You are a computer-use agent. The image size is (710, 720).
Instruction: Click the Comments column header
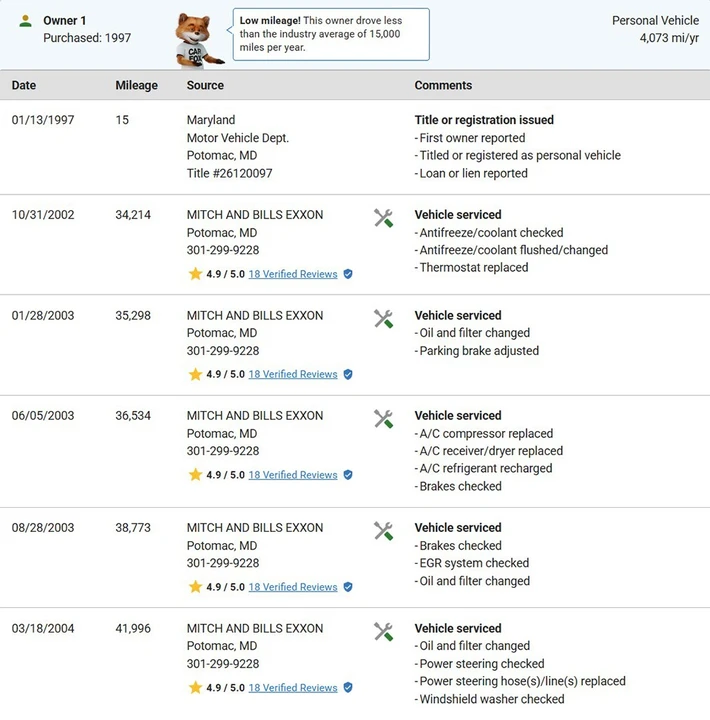point(443,85)
